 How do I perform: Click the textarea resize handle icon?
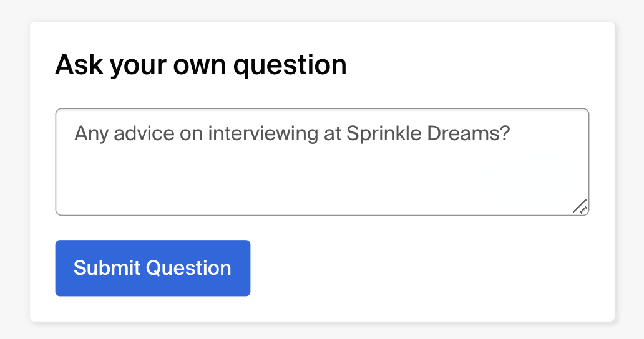pyautogui.click(x=580, y=206)
